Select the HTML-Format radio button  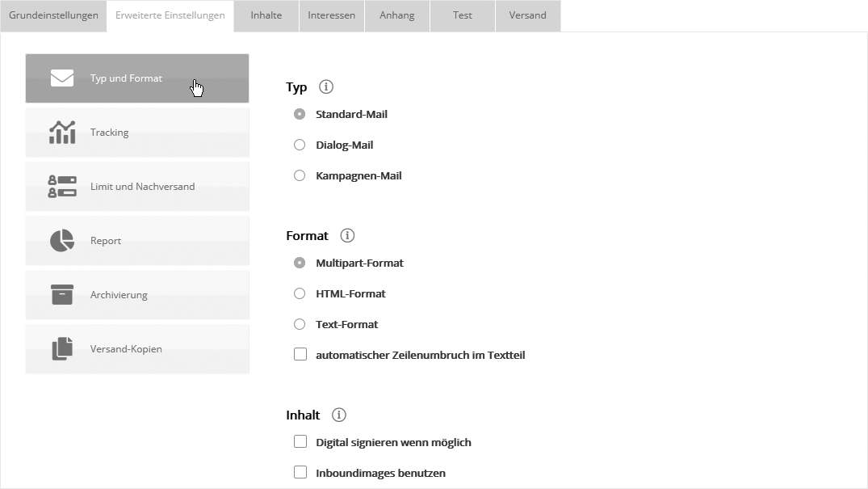300,294
